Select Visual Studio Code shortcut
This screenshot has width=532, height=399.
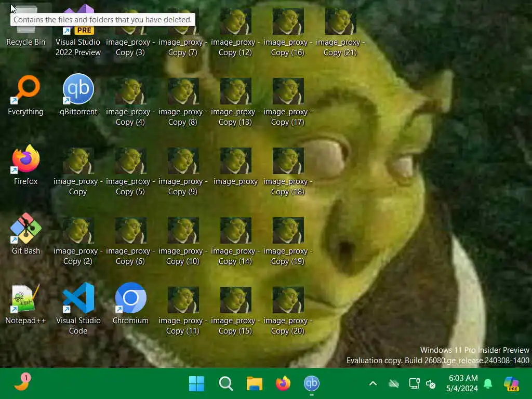point(78,309)
